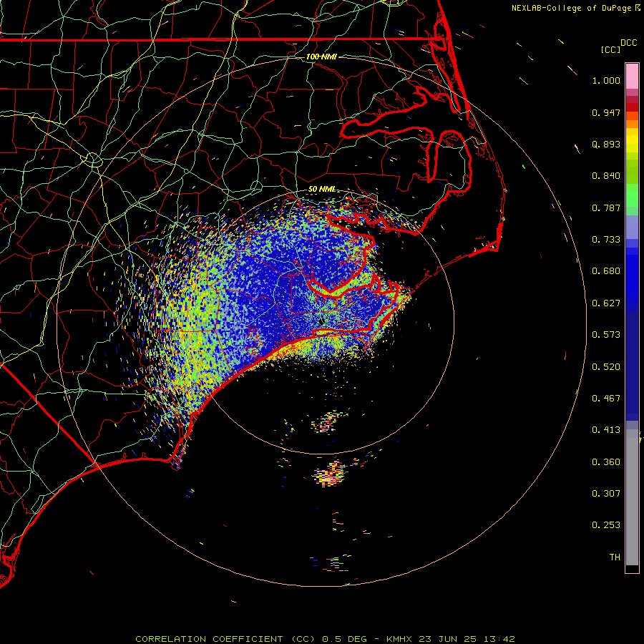The height and width of the screenshot is (644, 644).
Task: Click the TH threshold label
Action: (615, 557)
